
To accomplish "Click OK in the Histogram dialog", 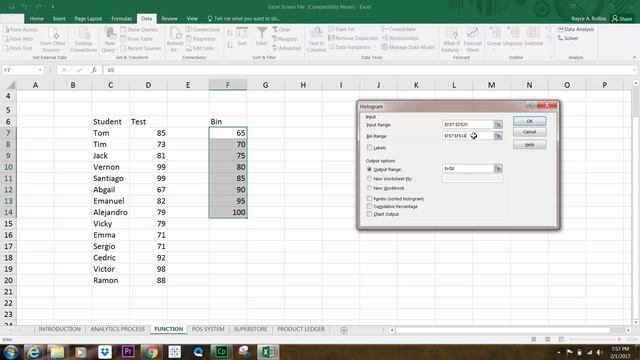I will point(529,121).
